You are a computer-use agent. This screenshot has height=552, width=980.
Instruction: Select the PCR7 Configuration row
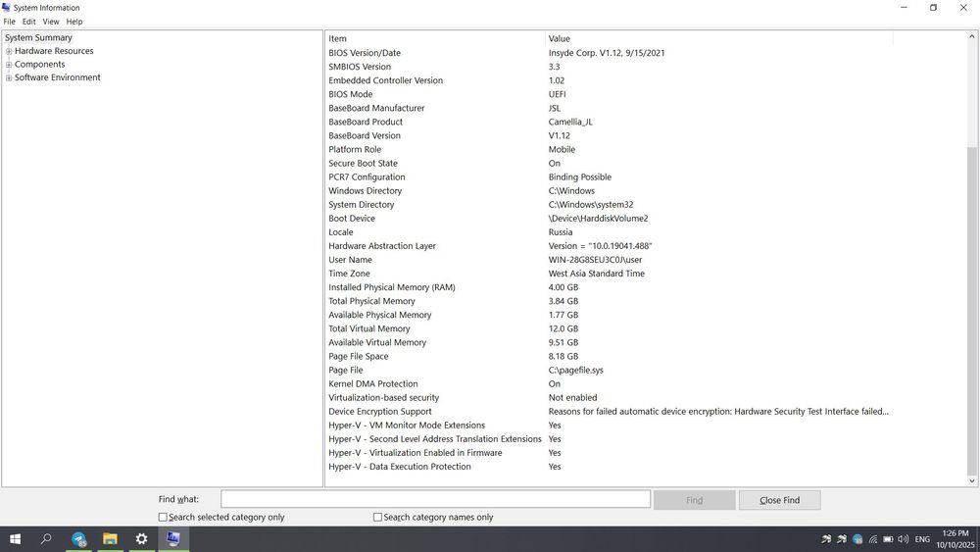point(610,176)
